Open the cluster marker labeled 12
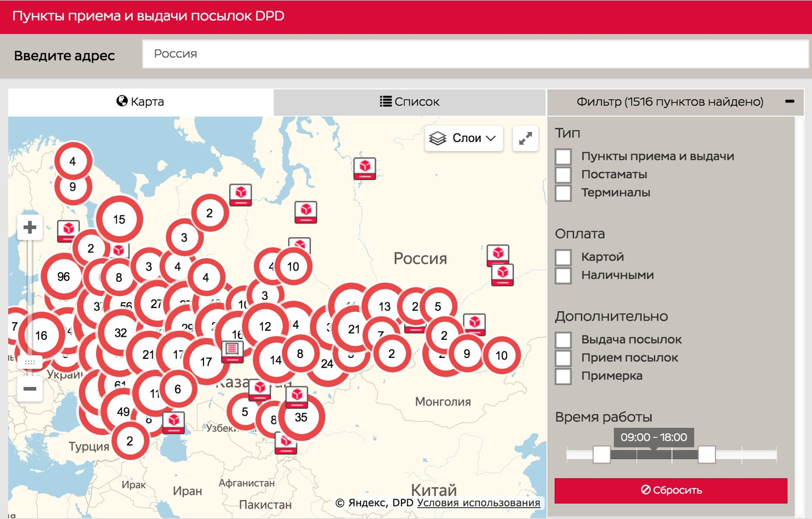This screenshot has height=519, width=812. pos(265,326)
